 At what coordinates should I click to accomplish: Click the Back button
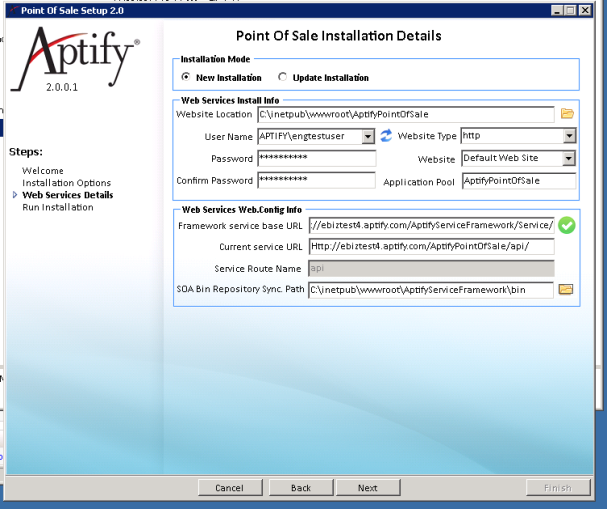(301, 488)
